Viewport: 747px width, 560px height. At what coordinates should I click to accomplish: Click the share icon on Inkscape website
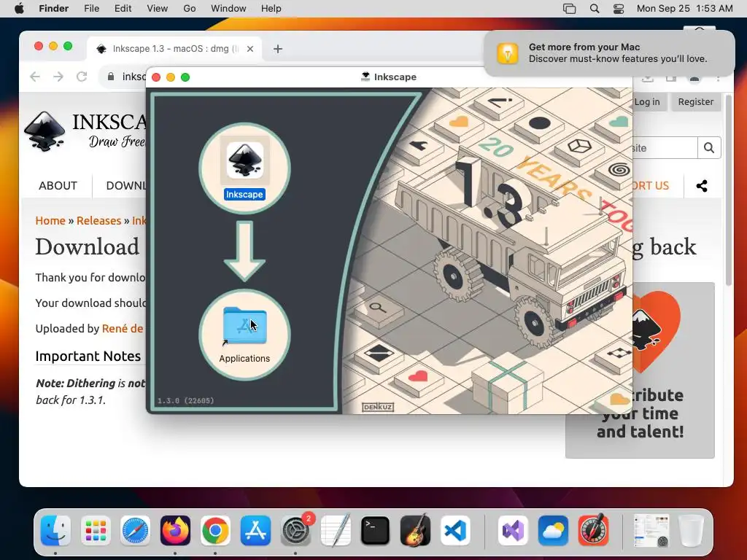(702, 186)
